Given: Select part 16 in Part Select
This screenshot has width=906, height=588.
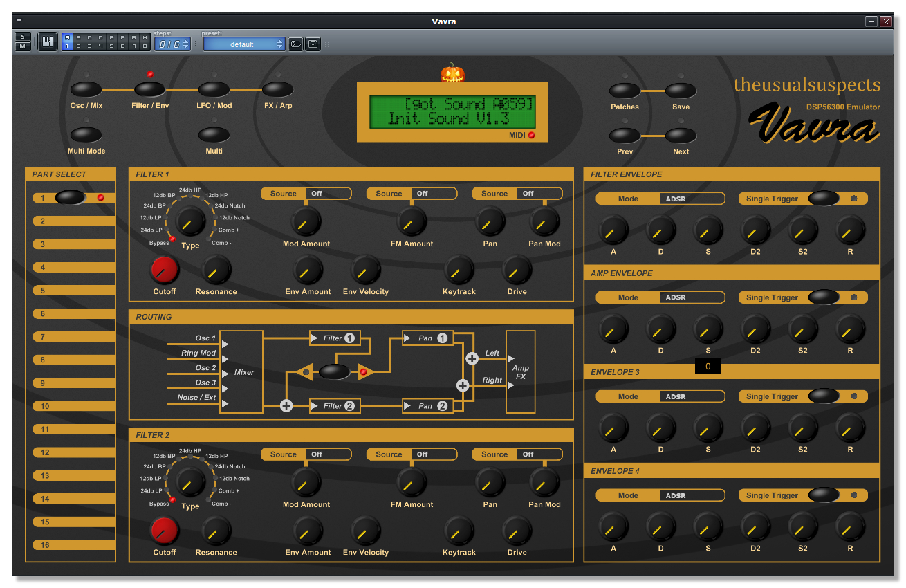Looking at the screenshot, I should pos(73,545).
